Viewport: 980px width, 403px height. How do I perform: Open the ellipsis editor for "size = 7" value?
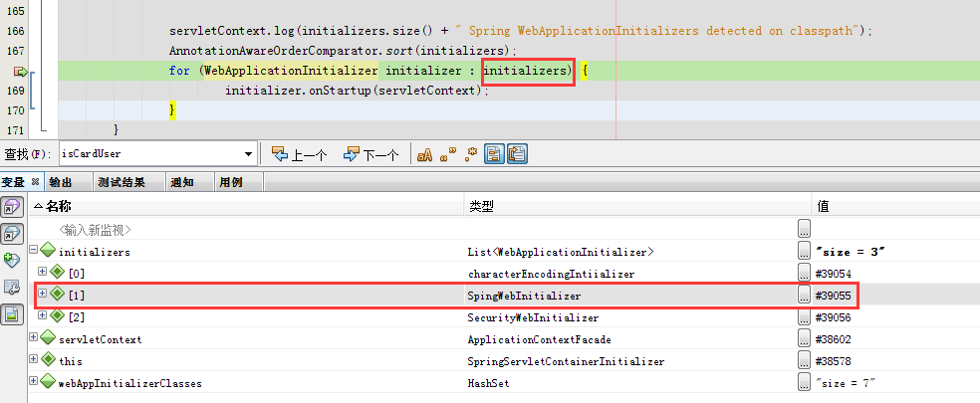(805, 382)
